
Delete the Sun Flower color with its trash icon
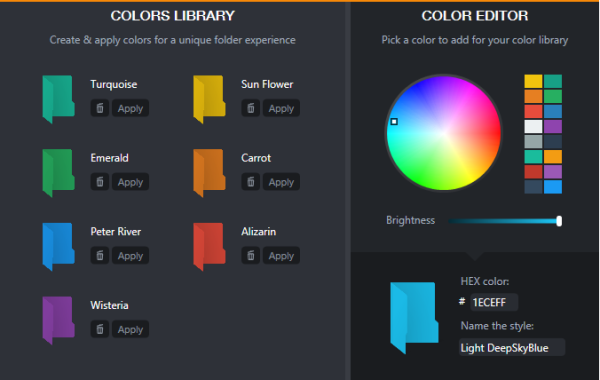(x=250, y=108)
